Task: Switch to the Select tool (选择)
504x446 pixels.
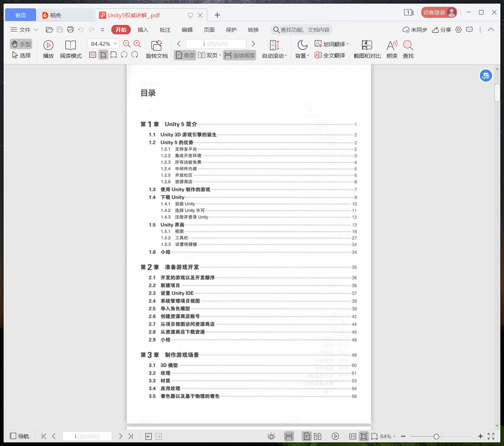Action: point(21,55)
